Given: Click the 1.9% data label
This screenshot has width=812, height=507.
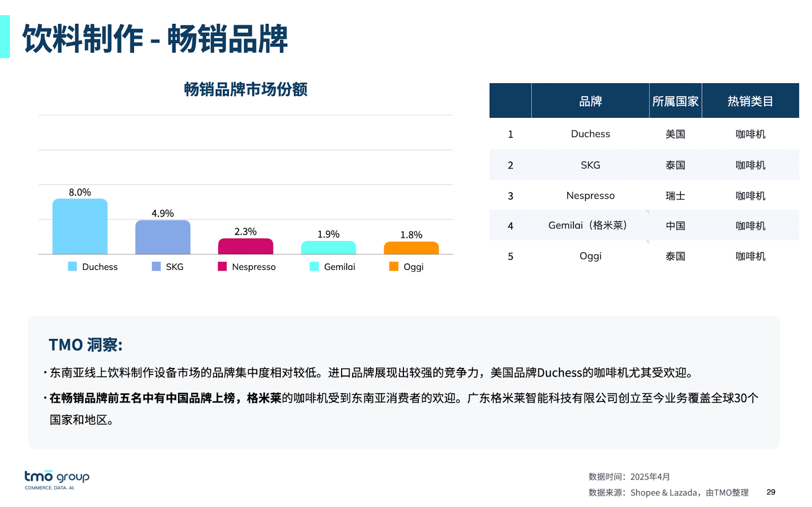Looking at the screenshot, I should pyautogui.click(x=328, y=234).
